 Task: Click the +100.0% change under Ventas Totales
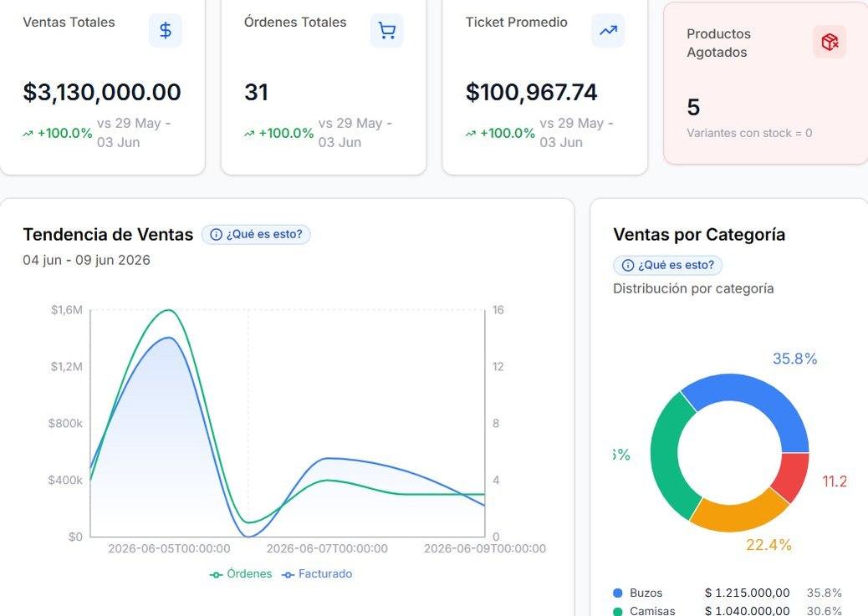pos(58,133)
